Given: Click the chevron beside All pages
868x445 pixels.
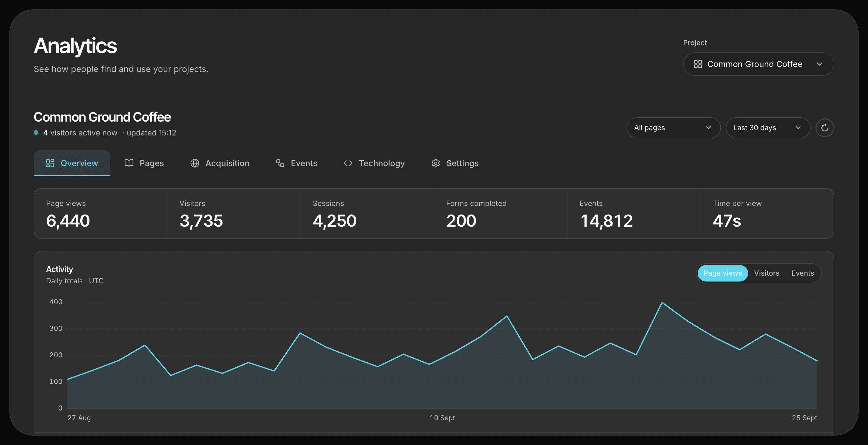Looking at the screenshot, I should pos(708,128).
